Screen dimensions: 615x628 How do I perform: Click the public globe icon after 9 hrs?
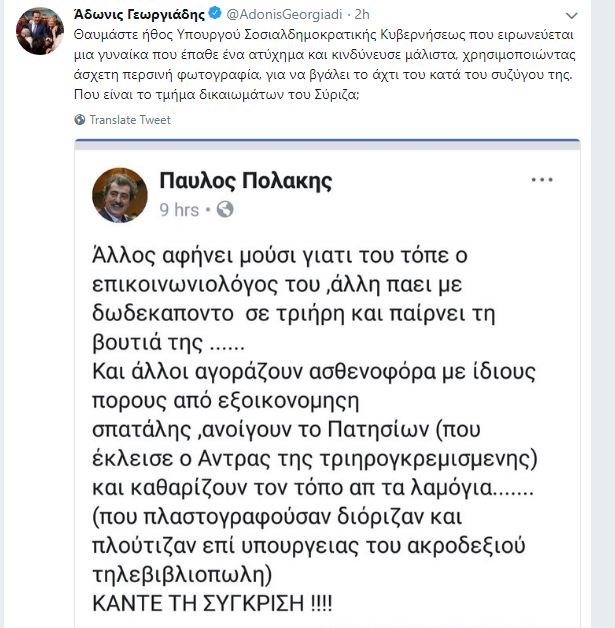225,209
